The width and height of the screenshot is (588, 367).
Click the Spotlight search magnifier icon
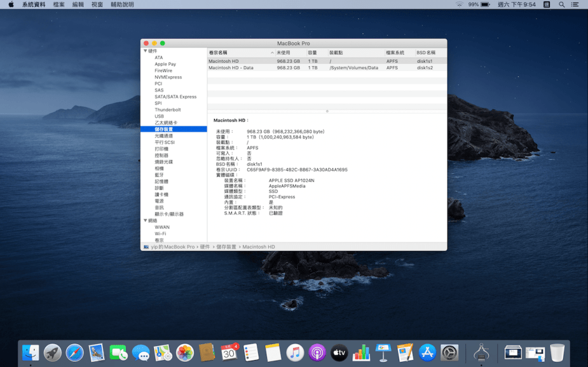[561, 4]
